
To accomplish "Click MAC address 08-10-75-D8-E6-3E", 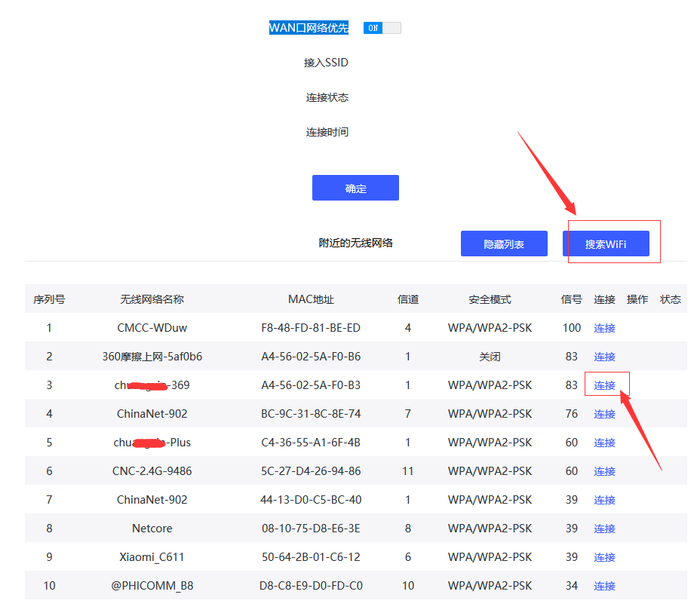I will (x=311, y=529).
